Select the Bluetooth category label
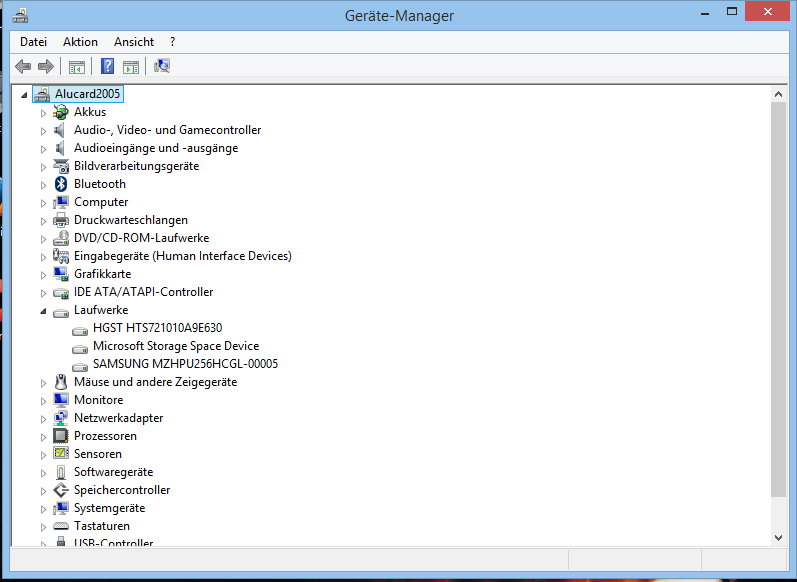The height and width of the screenshot is (582, 797). click(100, 184)
